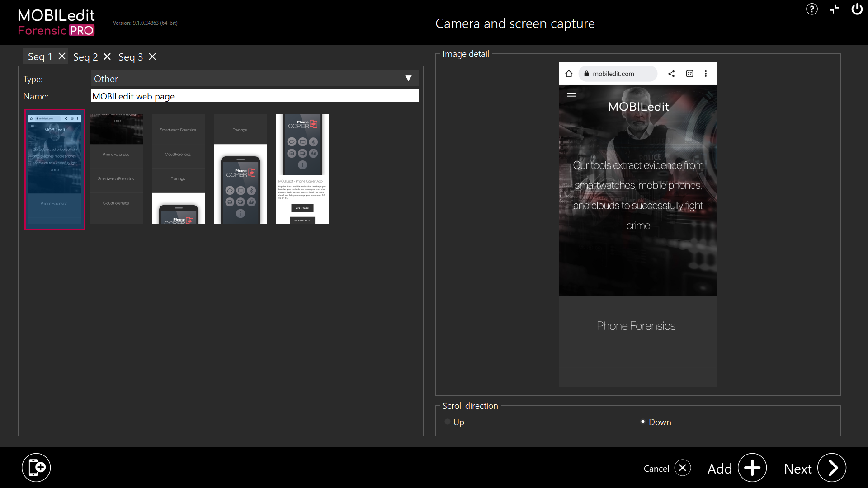Click the MOBILedit Forensic PRO logo
This screenshot has height=488, width=868.
point(56,22)
